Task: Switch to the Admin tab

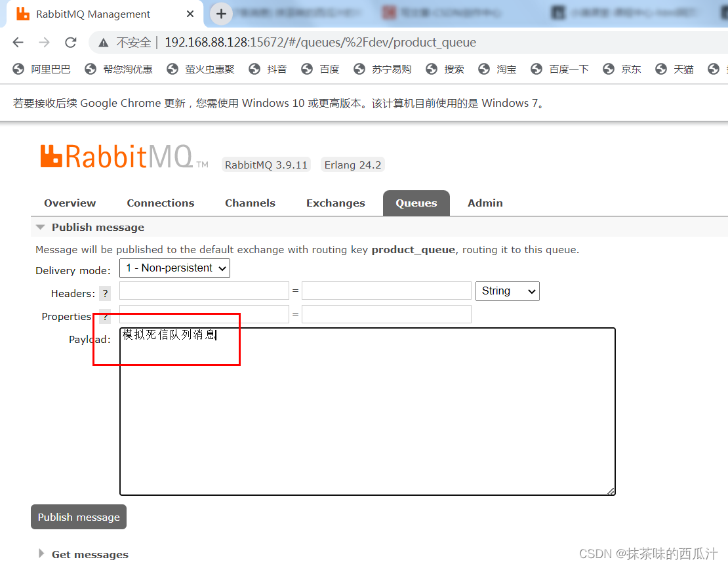Action: (x=485, y=203)
